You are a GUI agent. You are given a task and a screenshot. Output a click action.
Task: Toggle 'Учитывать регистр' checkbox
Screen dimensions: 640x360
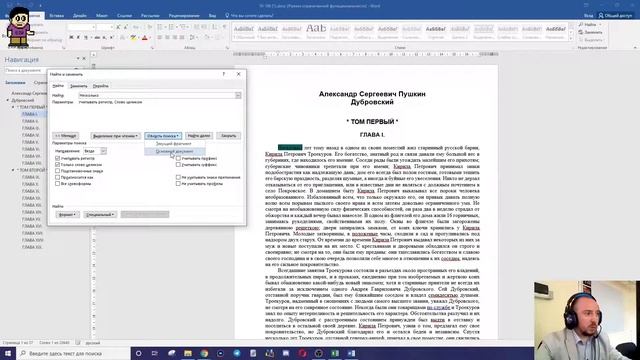tap(58, 158)
